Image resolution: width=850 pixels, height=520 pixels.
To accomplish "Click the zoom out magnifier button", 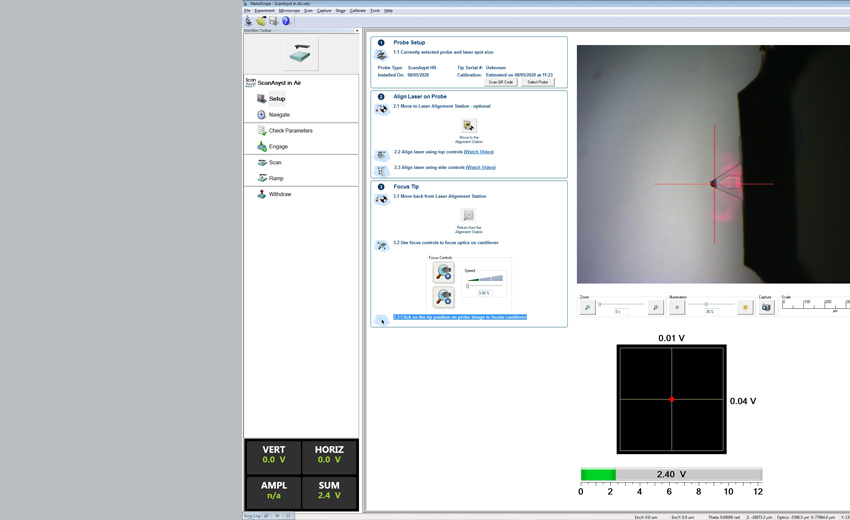I will point(587,307).
